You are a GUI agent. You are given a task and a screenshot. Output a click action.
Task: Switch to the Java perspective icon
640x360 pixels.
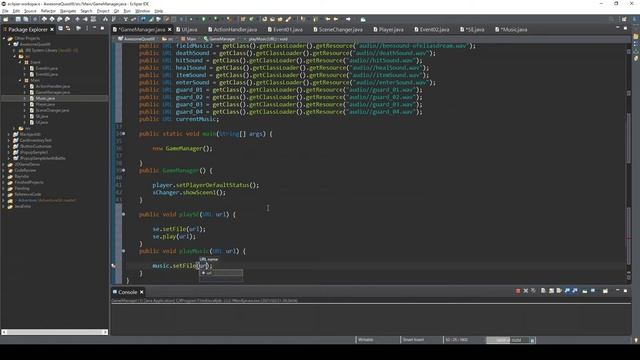pyautogui.click(x=635, y=19)
